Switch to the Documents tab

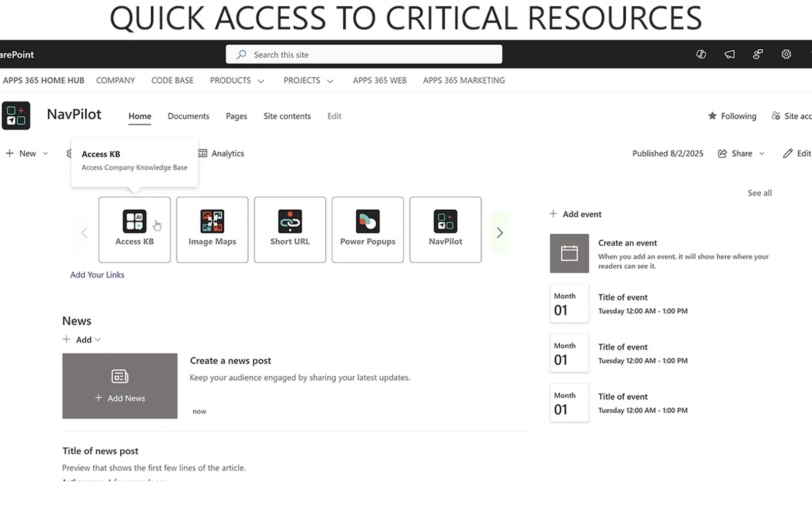tap(188, 116)
